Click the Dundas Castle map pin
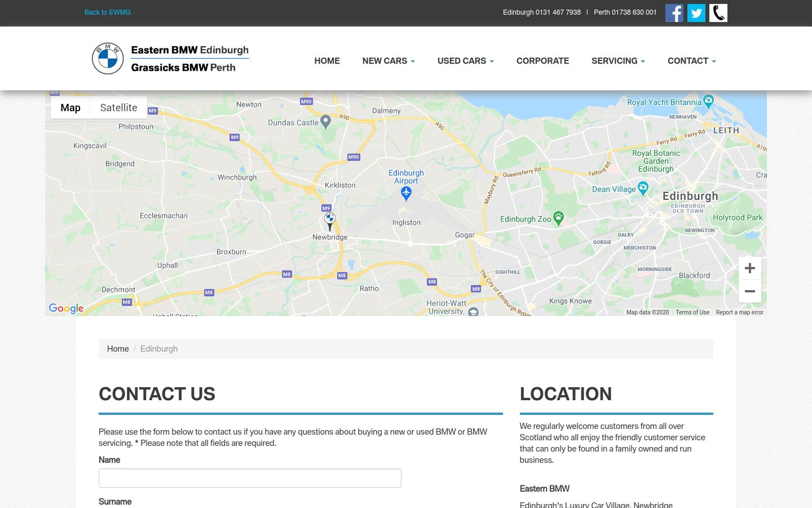Image resolution: width=812 pixels, height=508 pixels. pos(325,122)
